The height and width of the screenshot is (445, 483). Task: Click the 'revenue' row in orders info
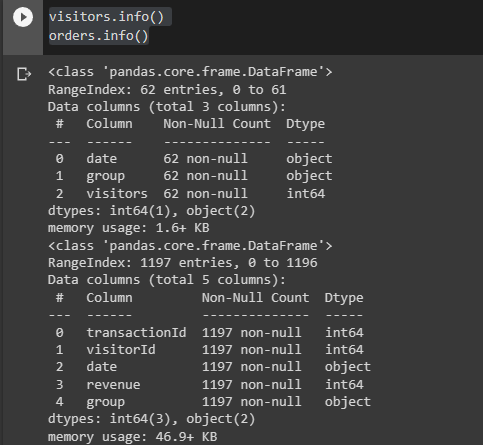point(209,385)
